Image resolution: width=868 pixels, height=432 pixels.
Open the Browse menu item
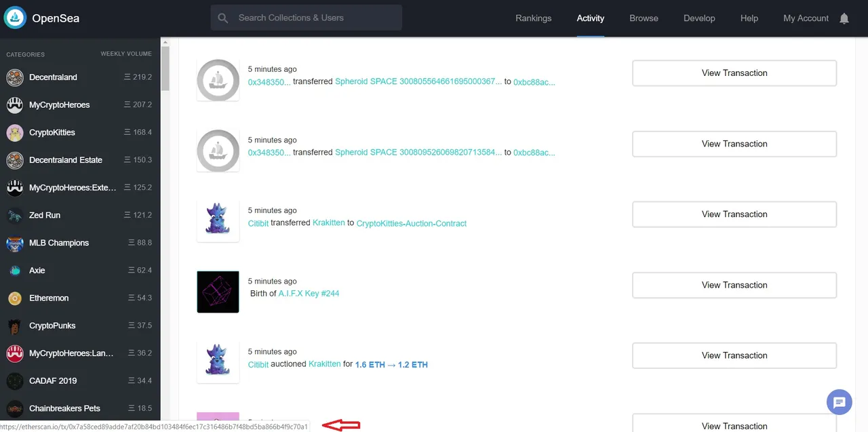point(644,18)
